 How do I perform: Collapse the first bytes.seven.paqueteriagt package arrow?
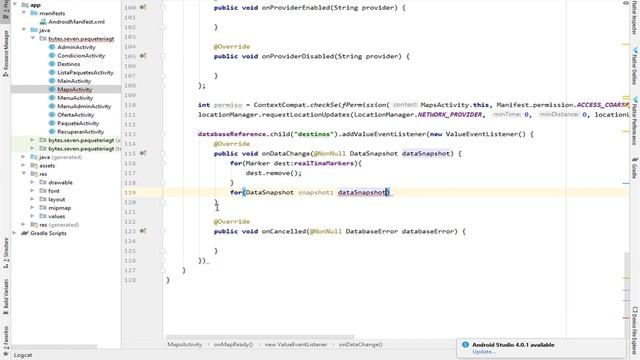33,38
